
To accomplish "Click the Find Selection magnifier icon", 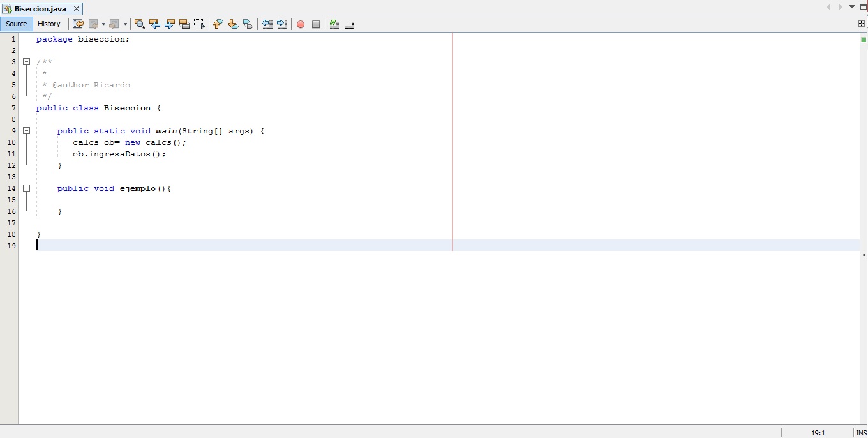I will 140,24.
